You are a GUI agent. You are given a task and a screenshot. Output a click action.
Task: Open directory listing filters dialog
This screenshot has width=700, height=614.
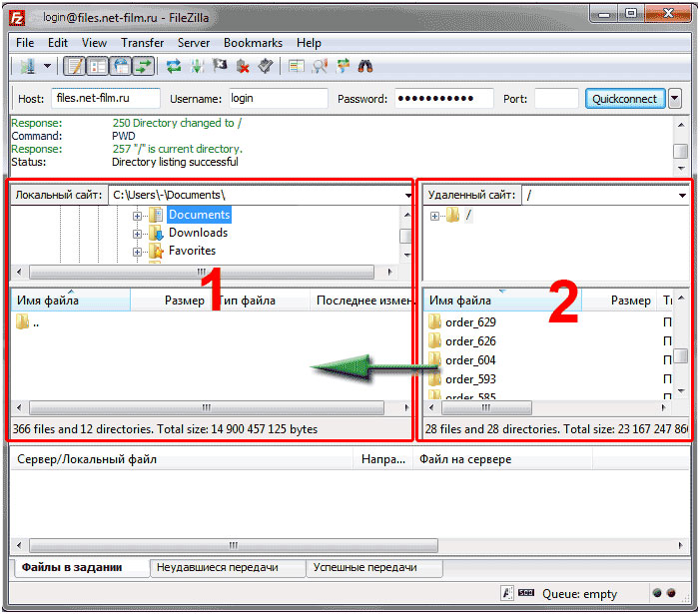point(296,67)
